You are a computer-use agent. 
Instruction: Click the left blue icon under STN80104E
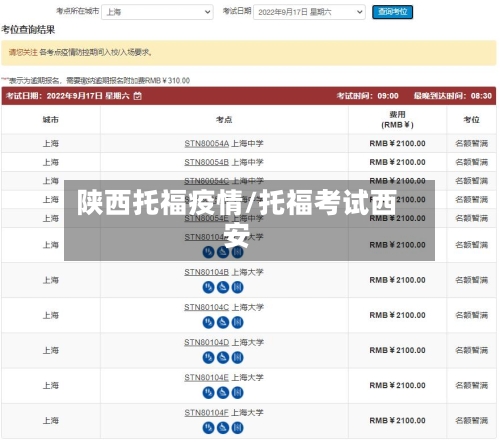208,393
